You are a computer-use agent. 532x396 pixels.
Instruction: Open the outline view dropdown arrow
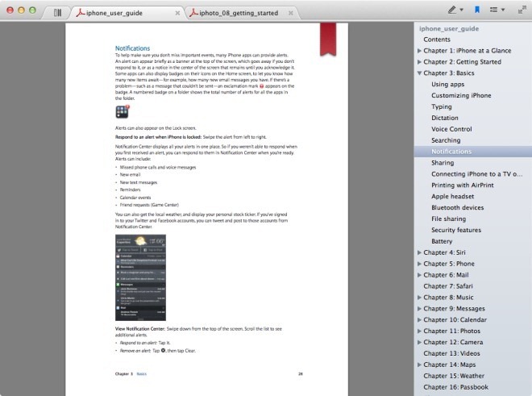click(x=503, y=10)
